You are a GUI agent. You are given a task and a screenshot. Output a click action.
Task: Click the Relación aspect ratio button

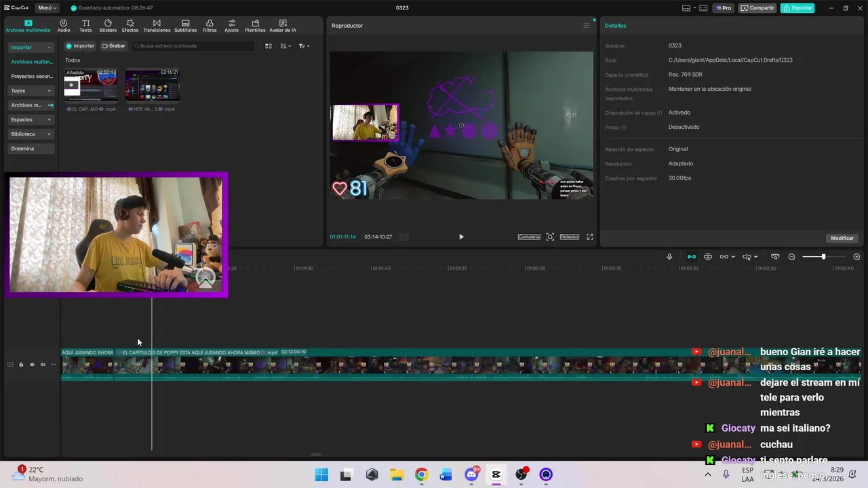click(x=570, y=237)
